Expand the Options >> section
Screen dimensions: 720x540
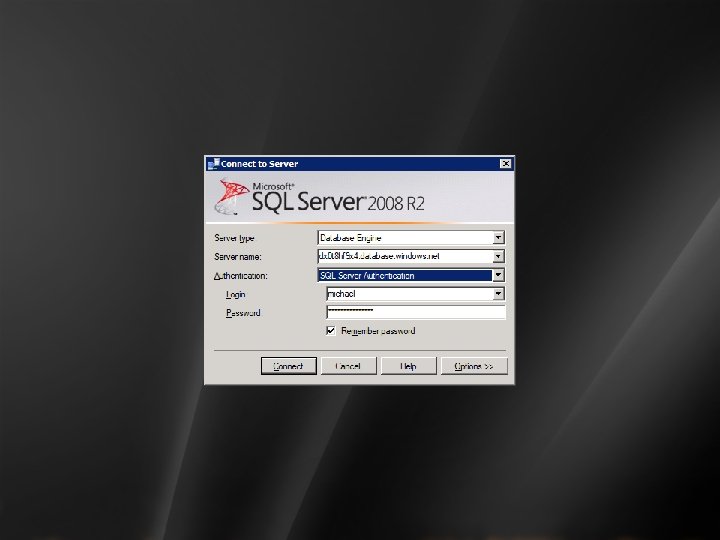click(474, 366)
